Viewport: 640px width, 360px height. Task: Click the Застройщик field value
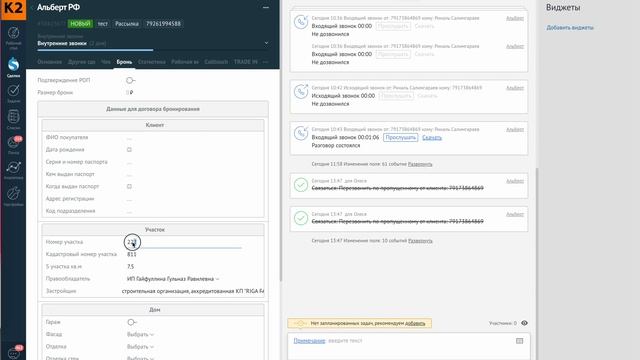(x=193, y=291)
